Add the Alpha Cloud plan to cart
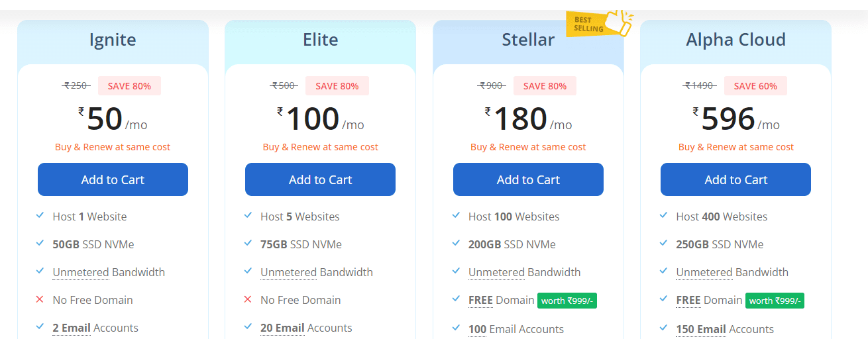 [x=735, y=179]
